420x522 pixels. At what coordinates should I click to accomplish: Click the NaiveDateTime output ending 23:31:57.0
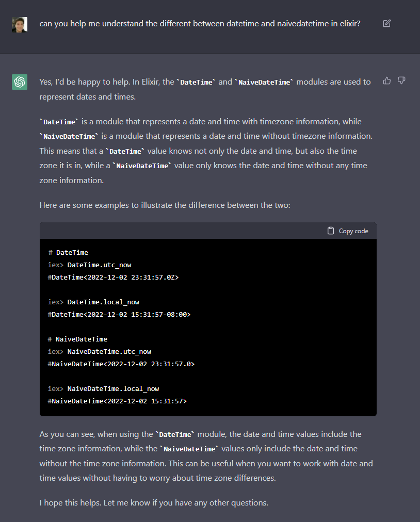[121, 364]
